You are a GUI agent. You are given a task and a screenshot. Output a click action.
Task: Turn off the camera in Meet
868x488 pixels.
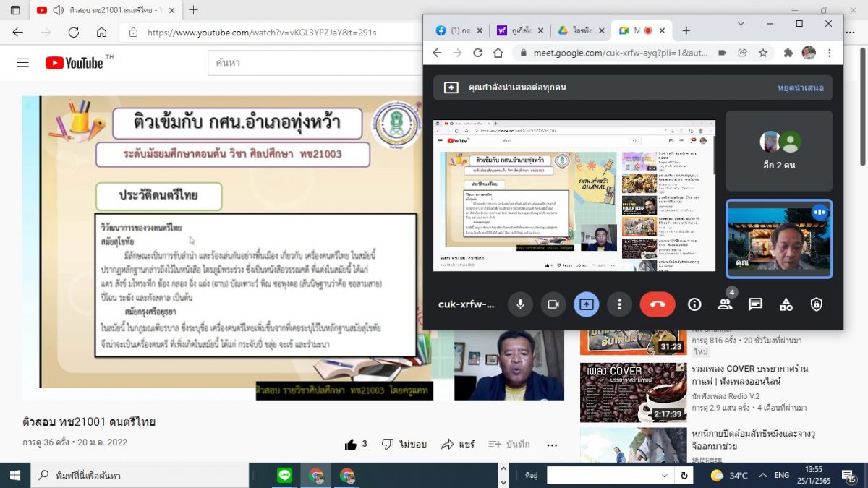pos(553,304)
